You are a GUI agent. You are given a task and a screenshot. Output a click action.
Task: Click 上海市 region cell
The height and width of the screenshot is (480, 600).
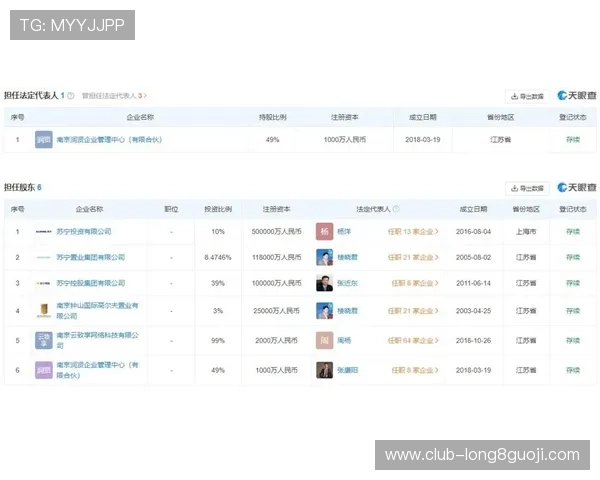tap(526, 232)
